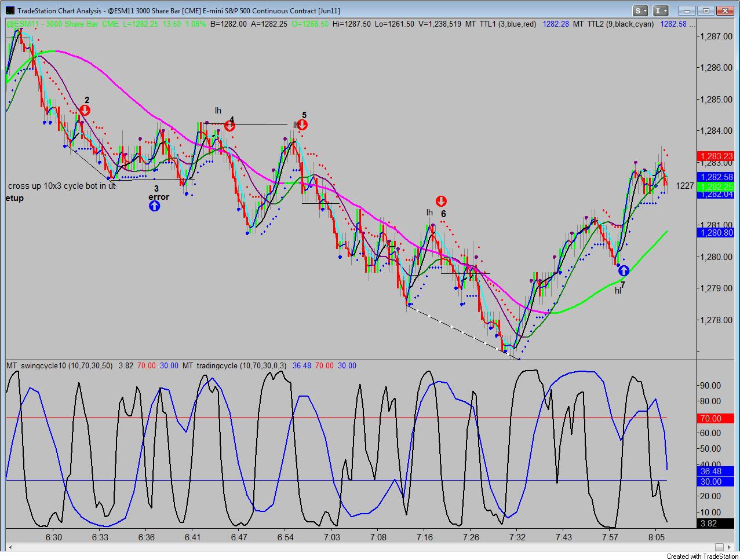Click the red down arrow marked 4
The height and width of the screenshot is (560, 740).
(x=230, y=126)
